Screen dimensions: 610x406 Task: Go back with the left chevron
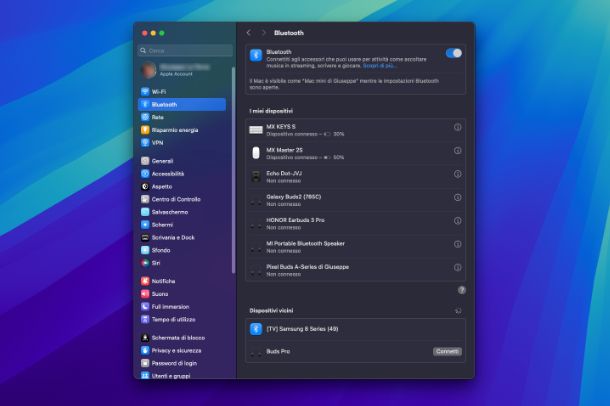click(249, 33)
